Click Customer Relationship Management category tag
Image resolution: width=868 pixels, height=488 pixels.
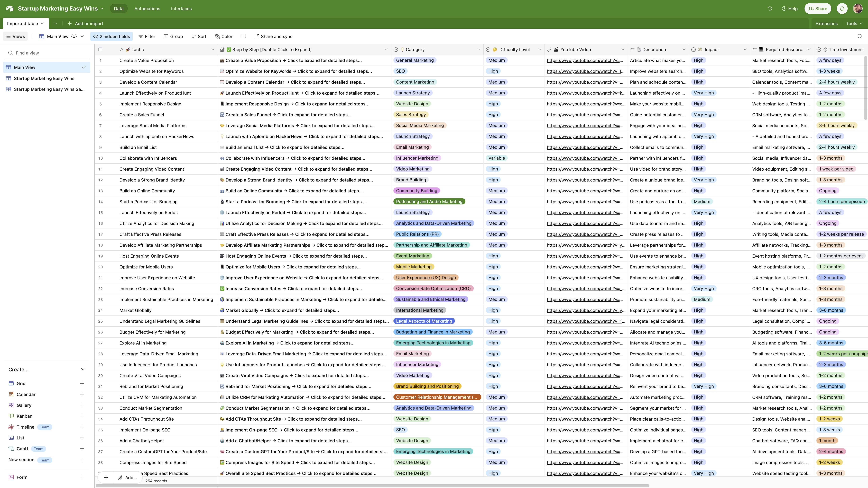pyautogui.click(x=437, y=397)
